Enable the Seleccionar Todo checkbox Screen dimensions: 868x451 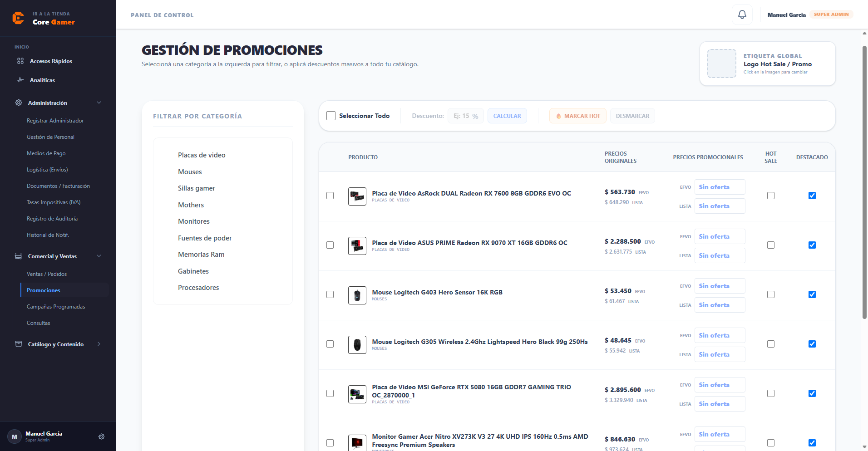point(331,116)
